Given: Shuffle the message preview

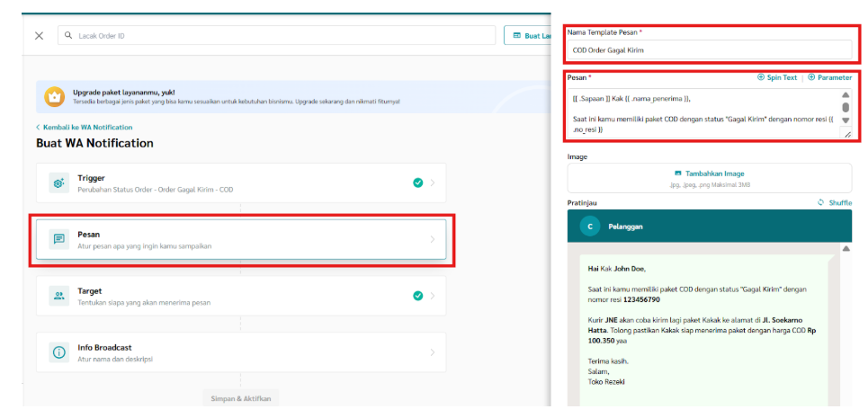Looking at the screenshot, I should pyautogui.click(x=834, y=202).
